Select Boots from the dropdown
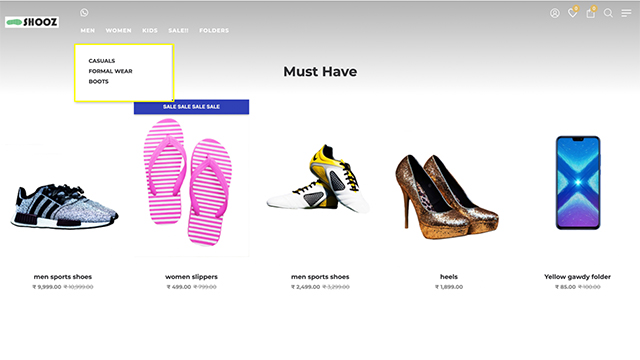Viewport: 640px width, 360px height. [98, 82]
